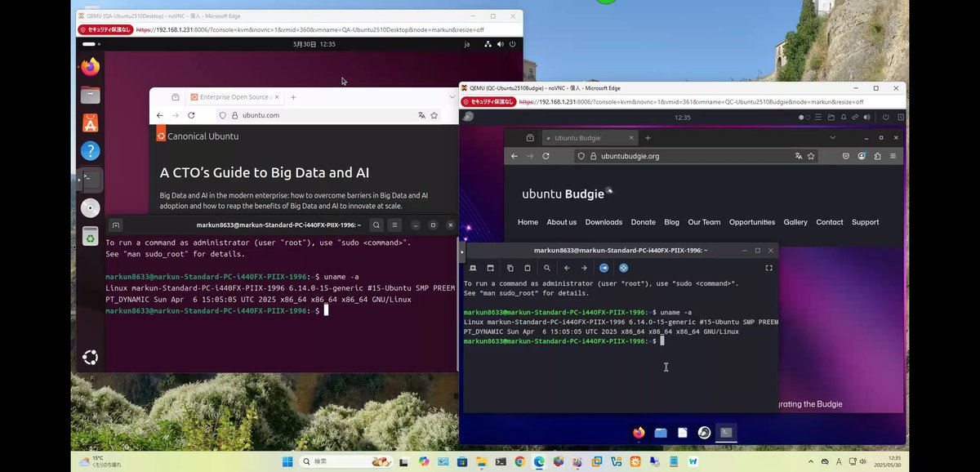The width and height of the screenshot is (980, 472).
Task: Click the ja input source indicator
Action: click(467, 44)
